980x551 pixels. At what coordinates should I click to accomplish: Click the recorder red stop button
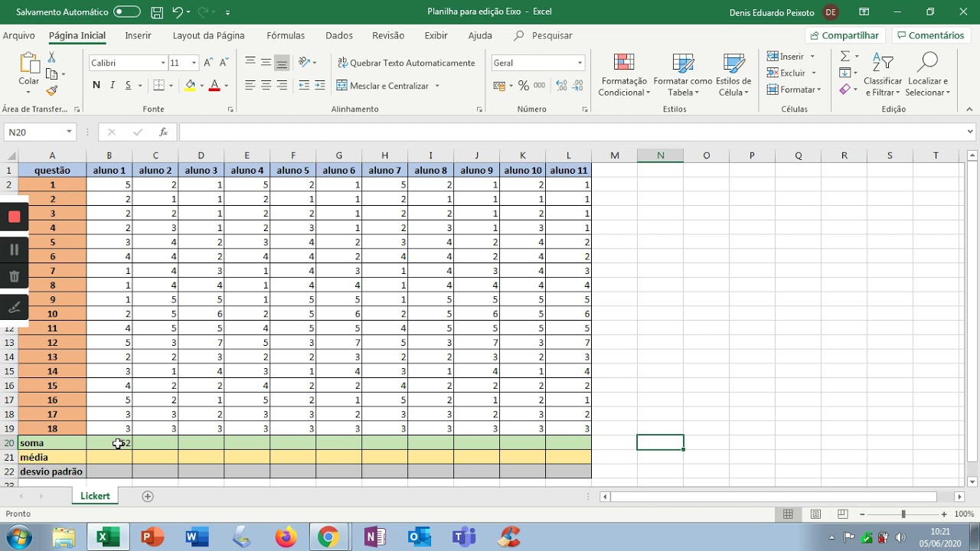(14, 217)
